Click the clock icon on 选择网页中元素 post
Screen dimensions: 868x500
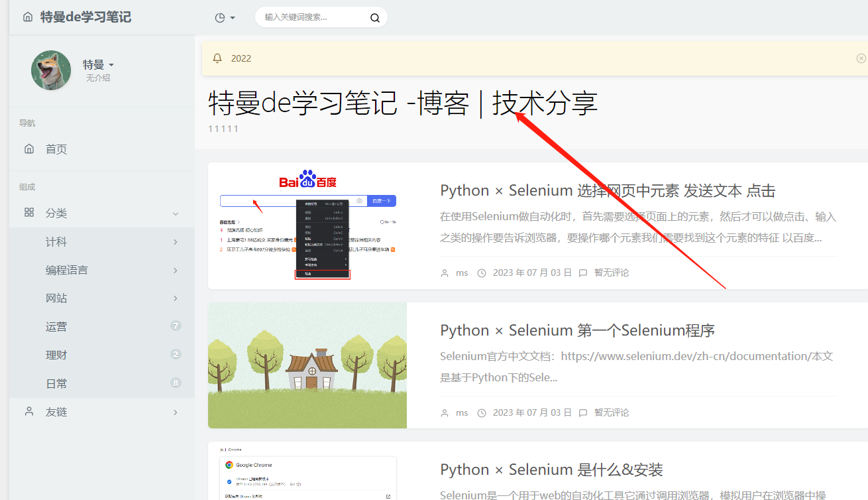click(482, 273)
